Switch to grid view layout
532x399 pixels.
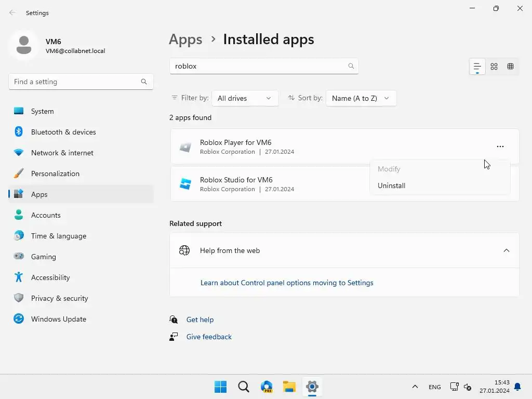point(494,66)
